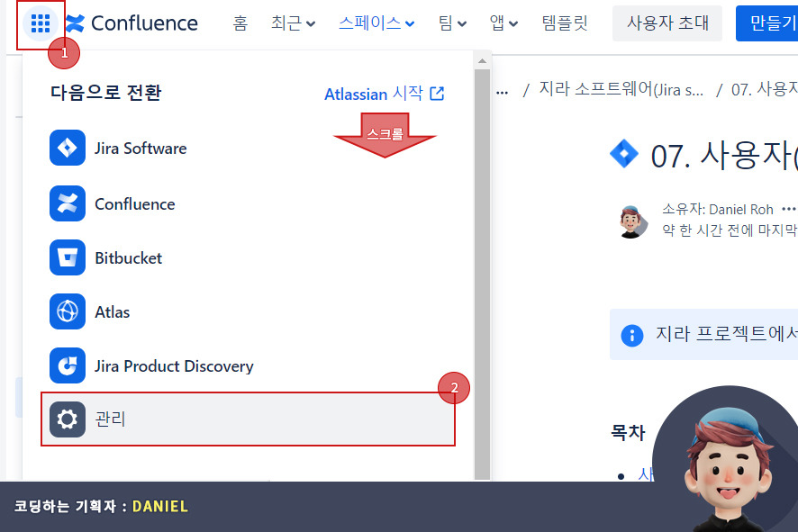Click the 다음으로 전환 heading
The width and height of the screenshot is (798, 532).
[x=106, y=93]
